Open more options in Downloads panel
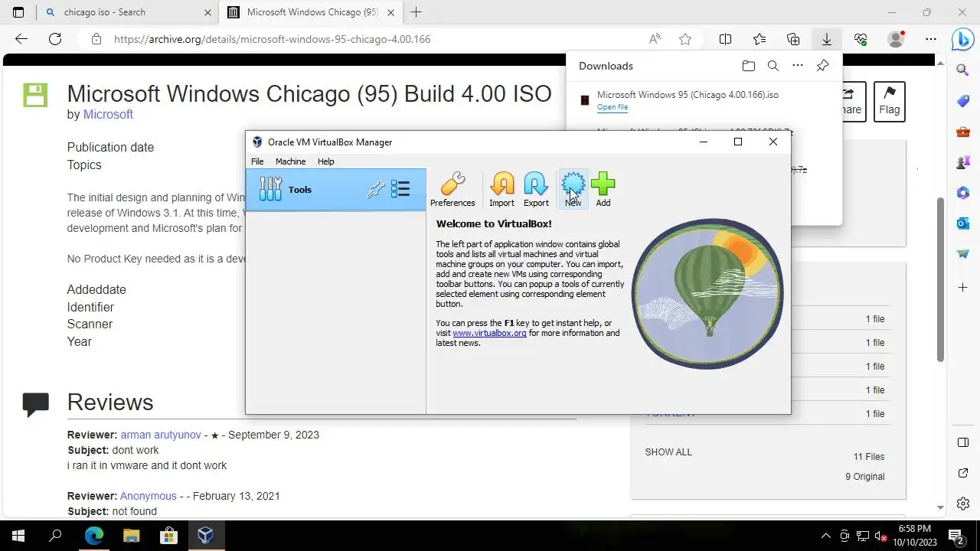 798,66
